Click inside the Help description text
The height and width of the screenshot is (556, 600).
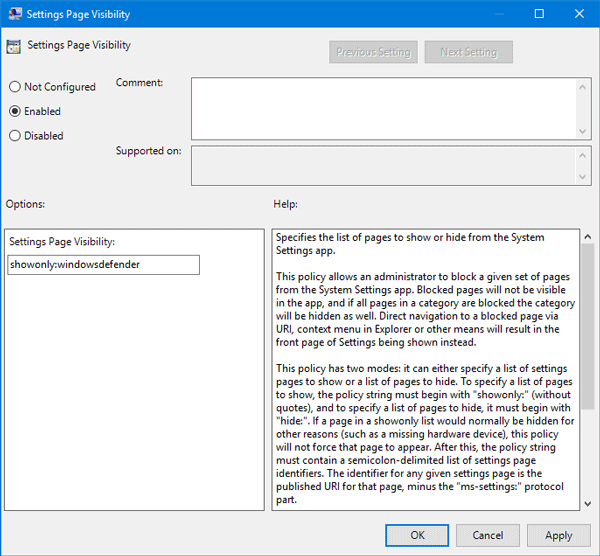pyautogui.click(x=420, y=380)
